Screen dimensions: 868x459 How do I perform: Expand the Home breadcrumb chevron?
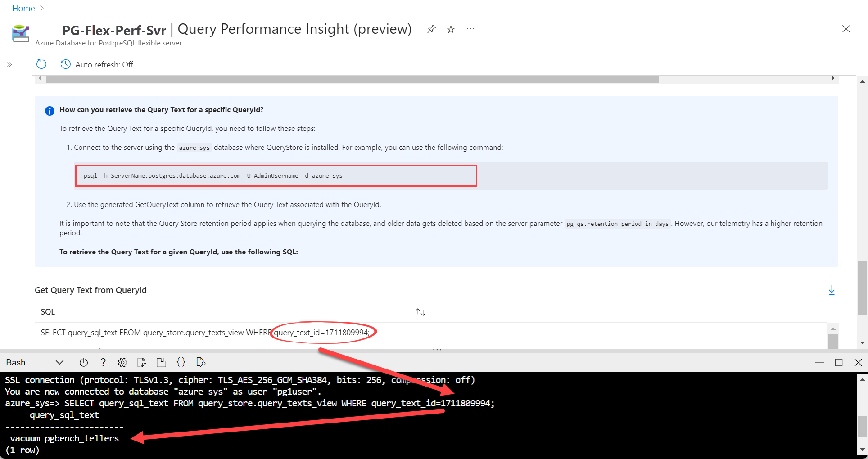pyautogui.click(x=41, y=8)
